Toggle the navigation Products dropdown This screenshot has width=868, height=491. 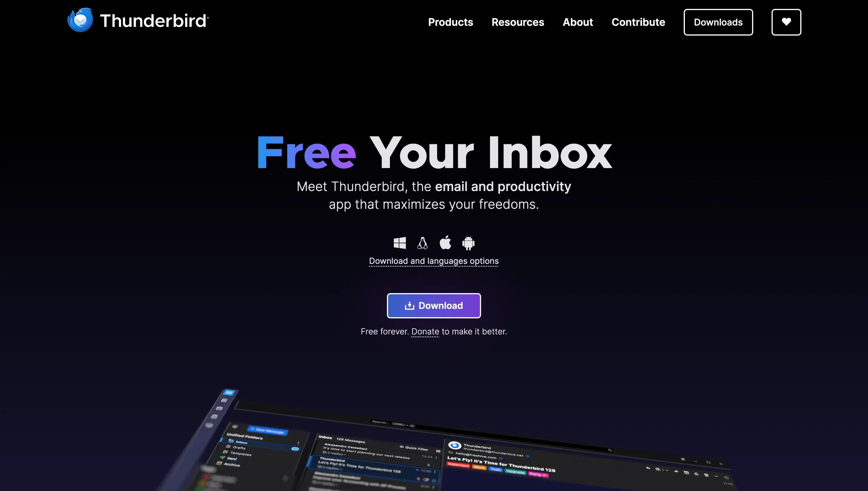(451, 22)
